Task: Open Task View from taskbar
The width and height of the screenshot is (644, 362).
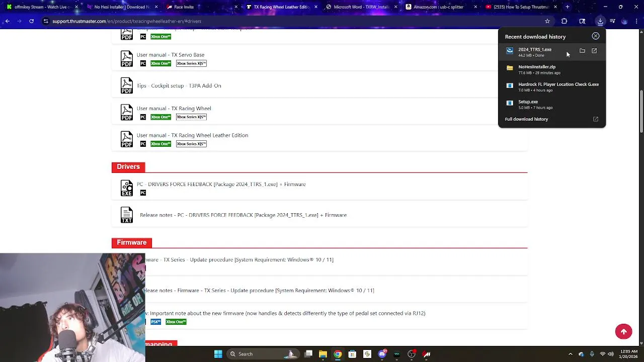Action: pyautogui.click(x=308, y=354)
